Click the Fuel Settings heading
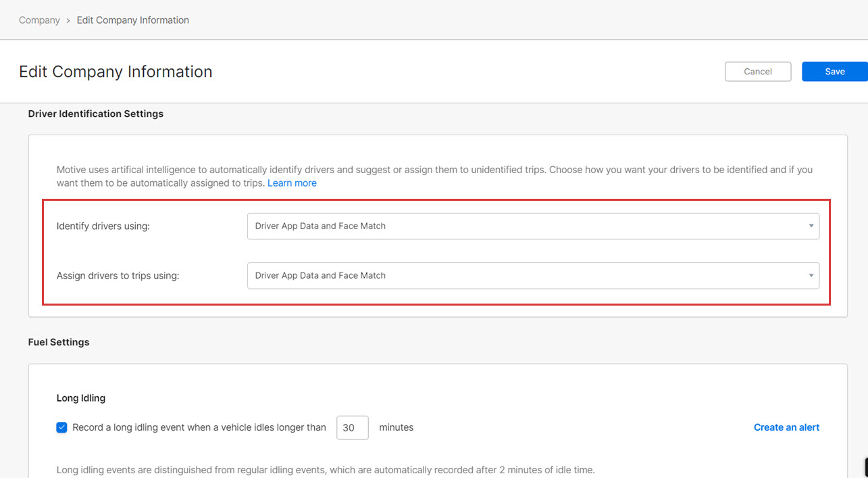Screen dimensions: 868x478 tap(59, 342)
